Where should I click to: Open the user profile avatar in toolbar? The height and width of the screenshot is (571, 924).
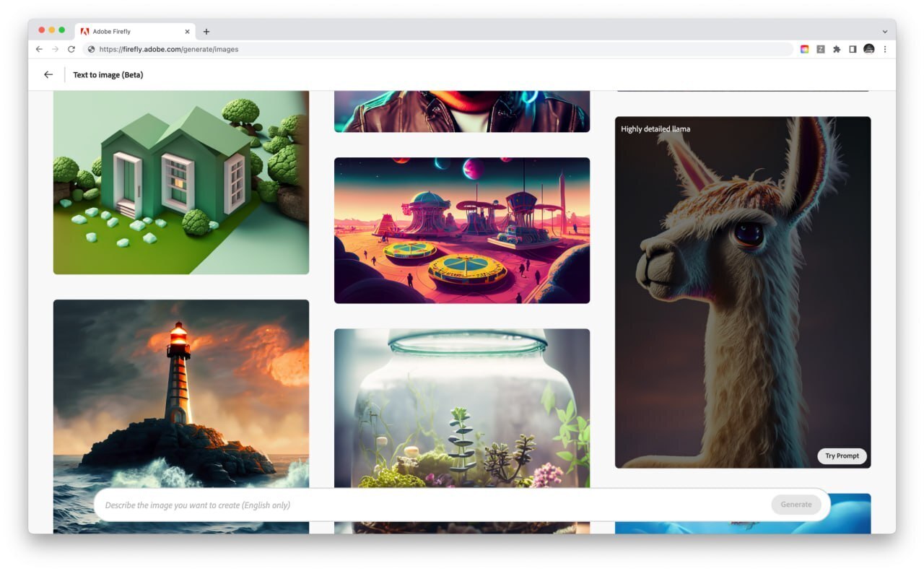click(869, 49)
